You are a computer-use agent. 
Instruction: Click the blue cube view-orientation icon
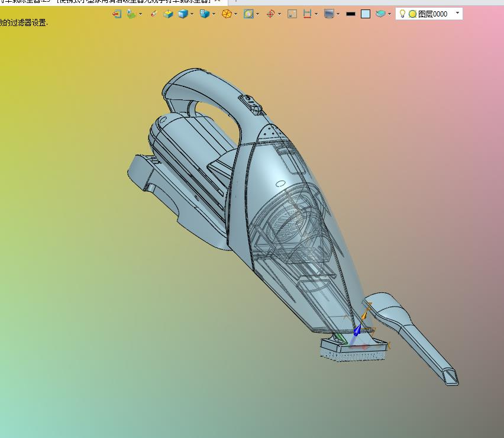pos(205,14)
